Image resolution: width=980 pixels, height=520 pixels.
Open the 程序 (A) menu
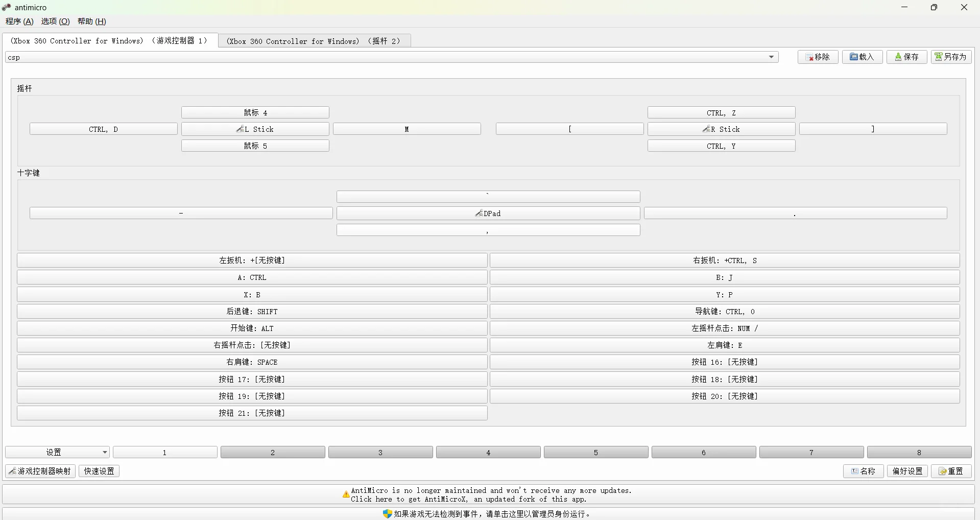19,21
